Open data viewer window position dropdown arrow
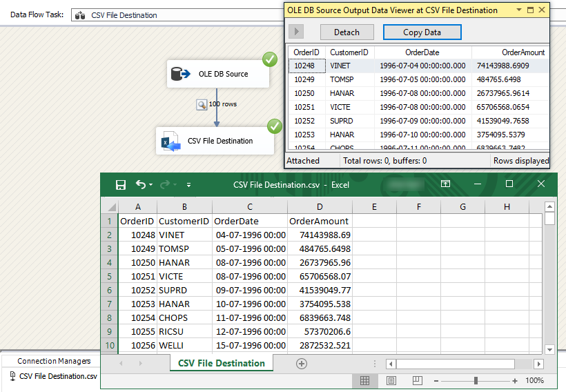This screenshot has width=566, height=392. pos(518,10)
